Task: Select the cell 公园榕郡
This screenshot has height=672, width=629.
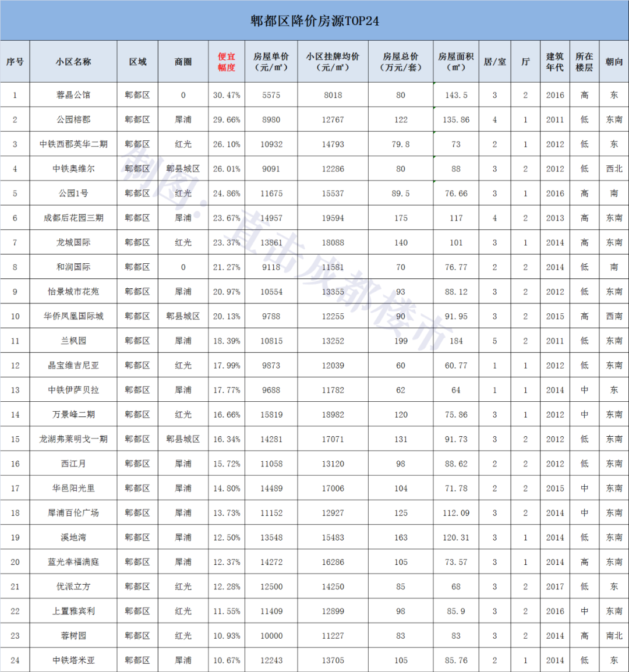Action: (x=73, y=119)
